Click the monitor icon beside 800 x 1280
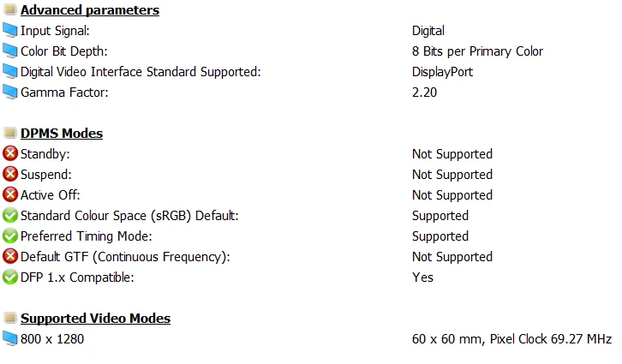 click(x=10, y=338)
